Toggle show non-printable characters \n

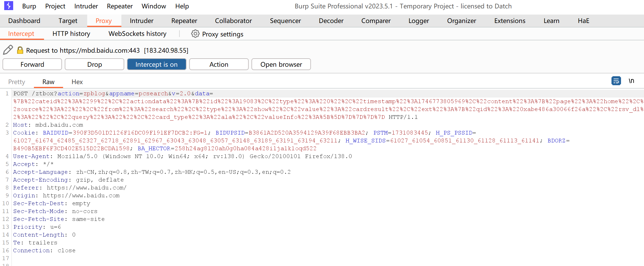631,81
